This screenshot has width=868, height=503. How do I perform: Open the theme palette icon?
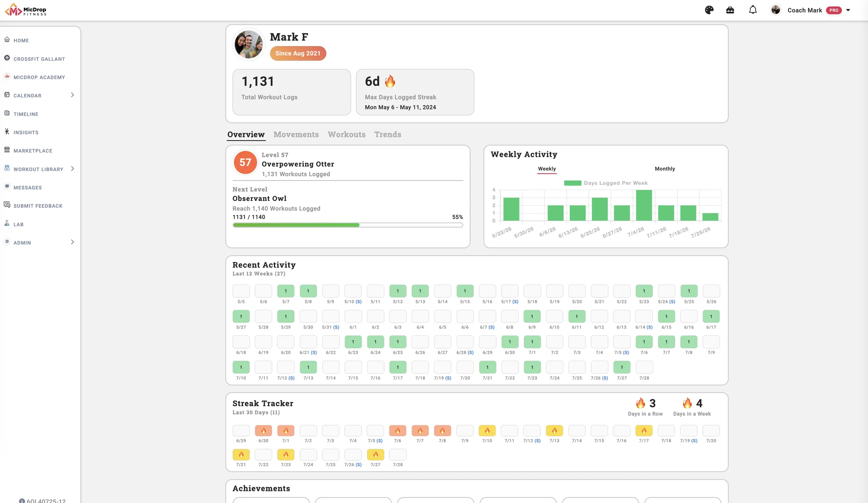[x=709, y=10]
